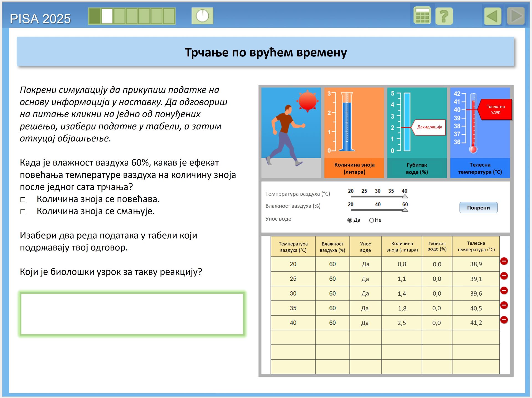Click the timer clock icon

(x=202, y=16)
